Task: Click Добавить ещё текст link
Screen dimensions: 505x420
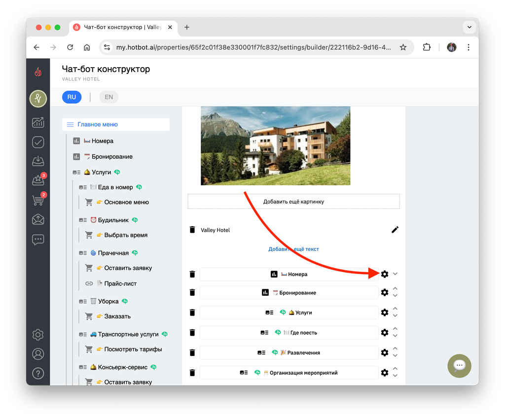Action: click(294, 249)
